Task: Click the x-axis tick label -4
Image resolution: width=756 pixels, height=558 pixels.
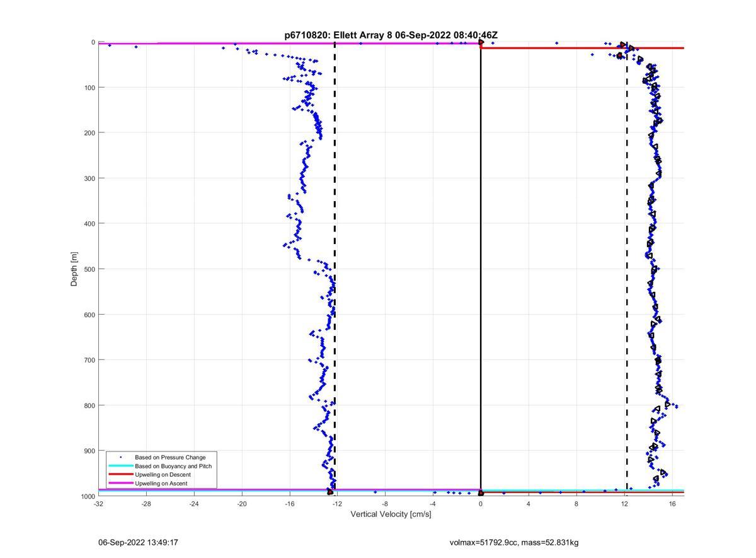Action: (x=433, y=504)
